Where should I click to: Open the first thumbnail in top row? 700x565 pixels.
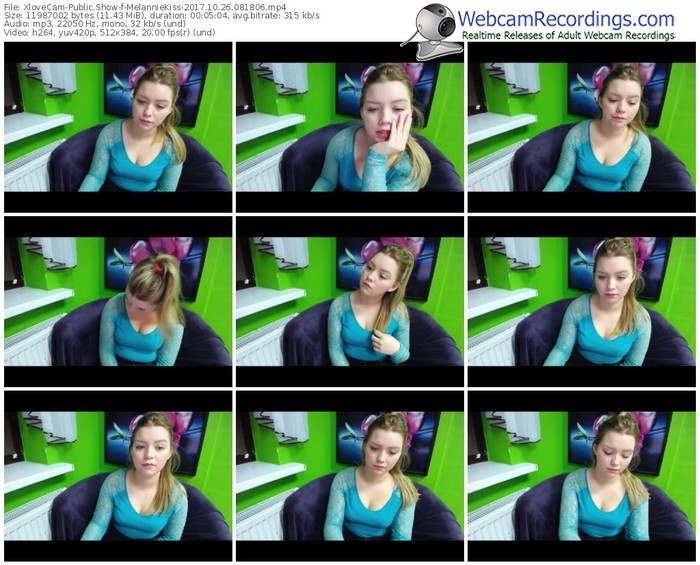[x=118, y=126]
